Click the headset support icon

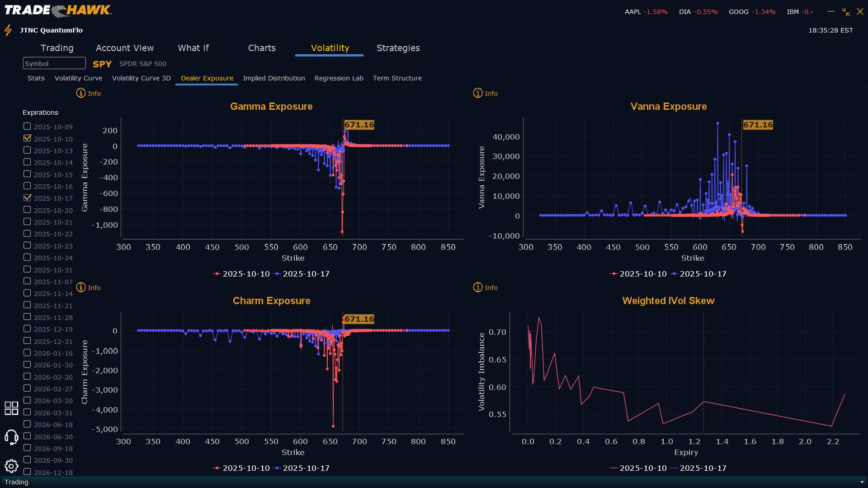pos(11,437)
